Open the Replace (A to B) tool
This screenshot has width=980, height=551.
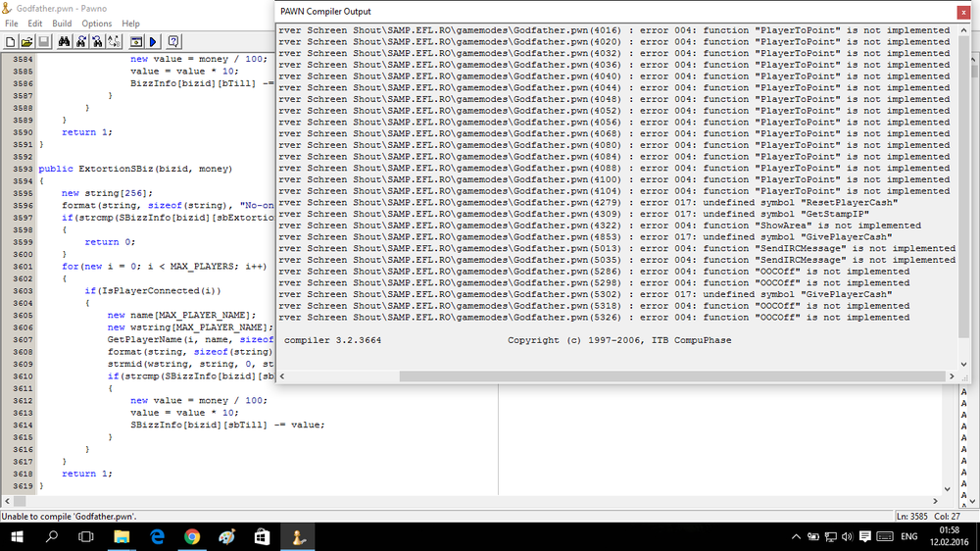tap(114, 42)
